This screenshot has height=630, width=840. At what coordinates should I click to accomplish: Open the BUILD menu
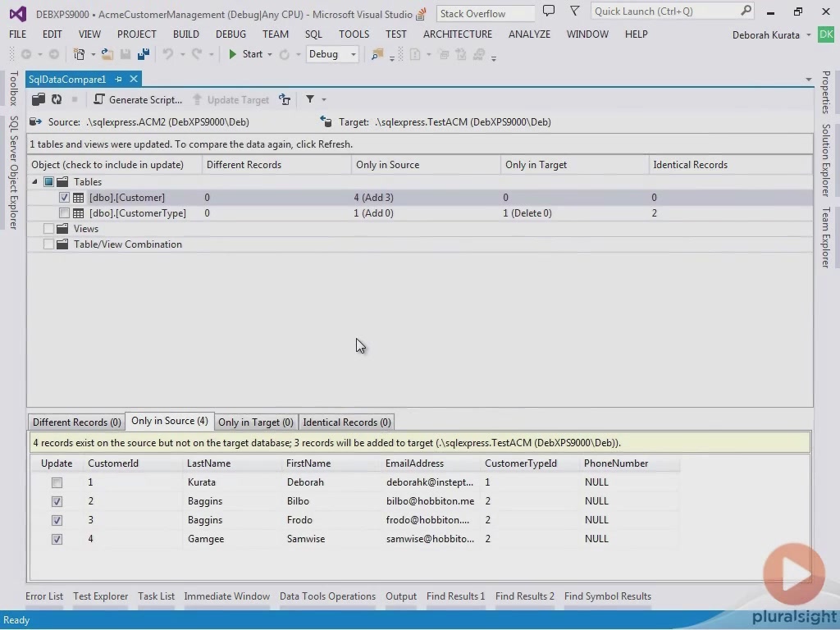(186, 34)
